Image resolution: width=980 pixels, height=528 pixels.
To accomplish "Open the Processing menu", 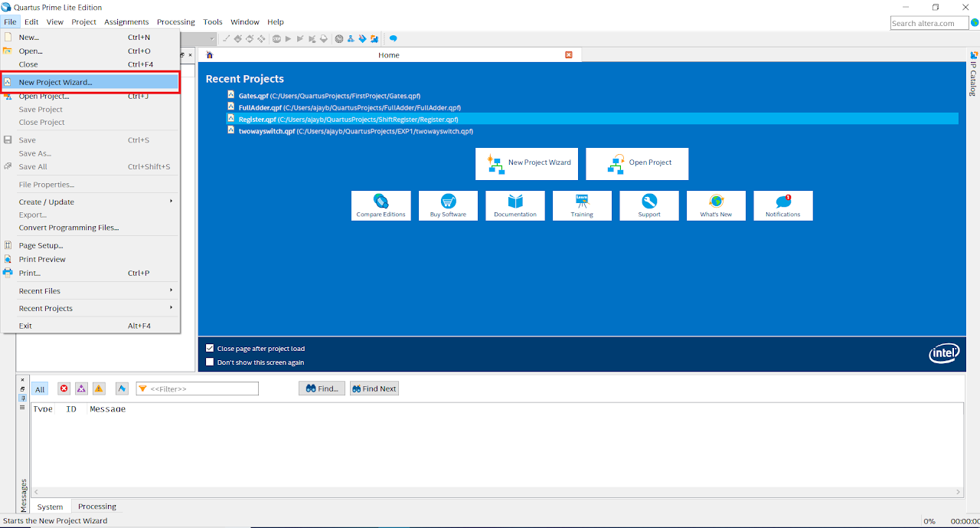I will pos(176,21).
